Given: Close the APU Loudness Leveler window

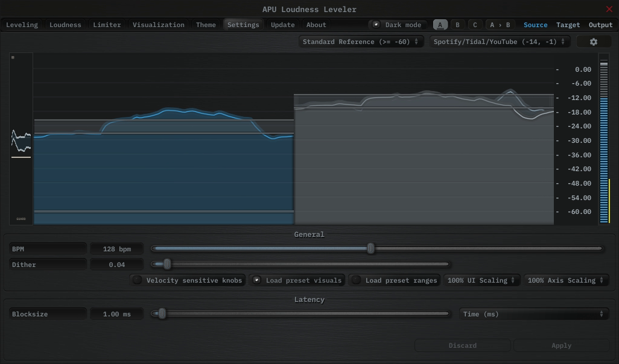Looking at the screenshot, I should (609, 9).
